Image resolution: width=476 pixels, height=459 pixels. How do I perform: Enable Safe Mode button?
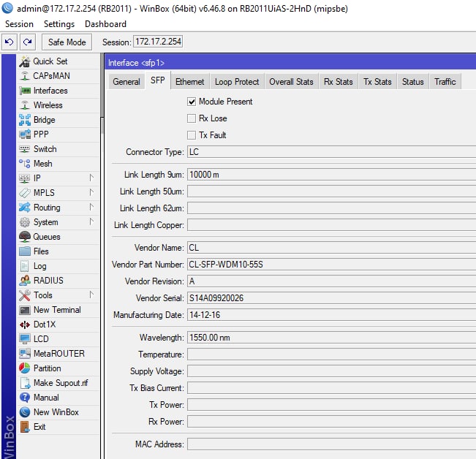click(67, 42)
